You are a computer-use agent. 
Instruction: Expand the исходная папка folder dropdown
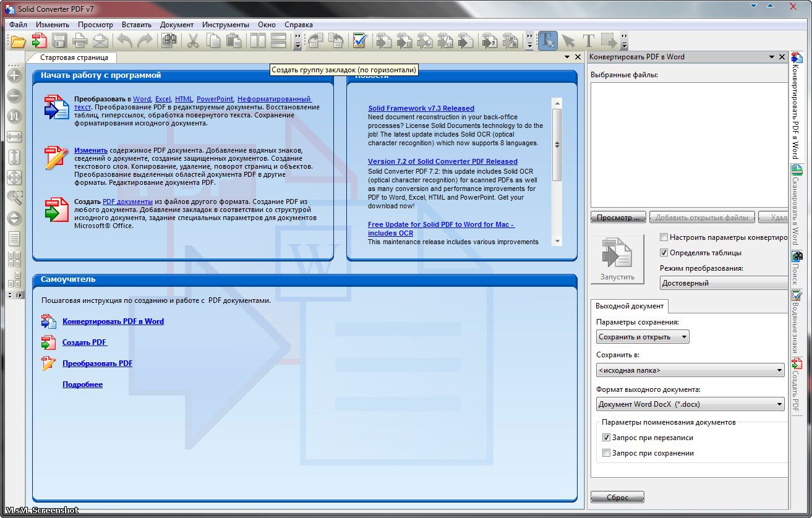point(690,370)
